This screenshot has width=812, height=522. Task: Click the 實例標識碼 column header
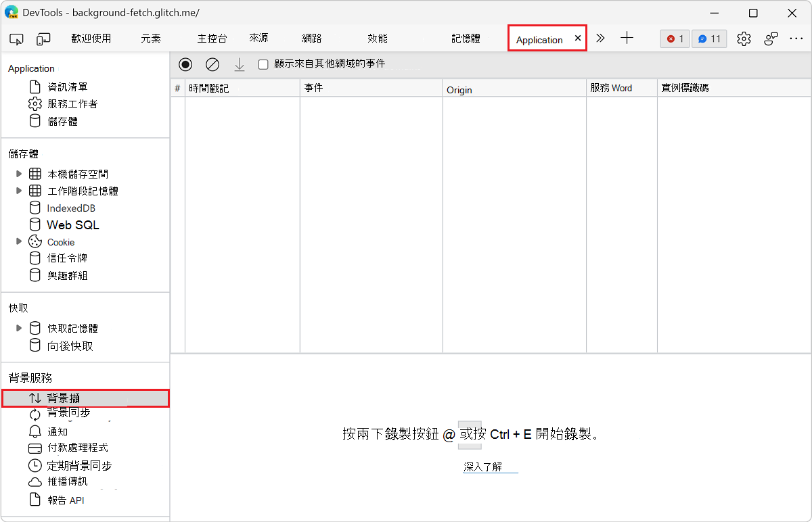click(734, 88)
